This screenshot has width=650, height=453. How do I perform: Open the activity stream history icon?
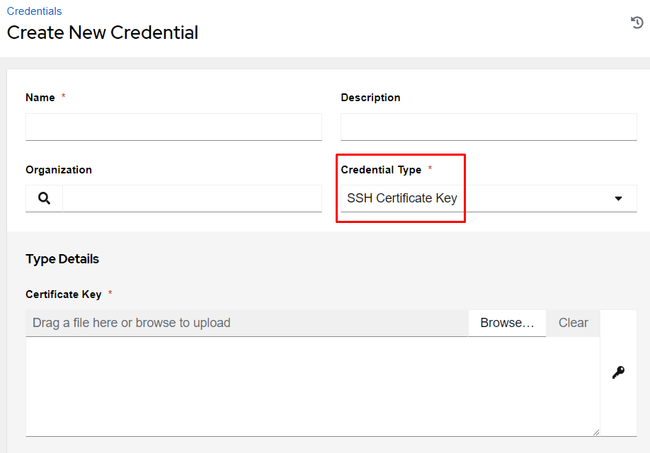tap(637, 22)
